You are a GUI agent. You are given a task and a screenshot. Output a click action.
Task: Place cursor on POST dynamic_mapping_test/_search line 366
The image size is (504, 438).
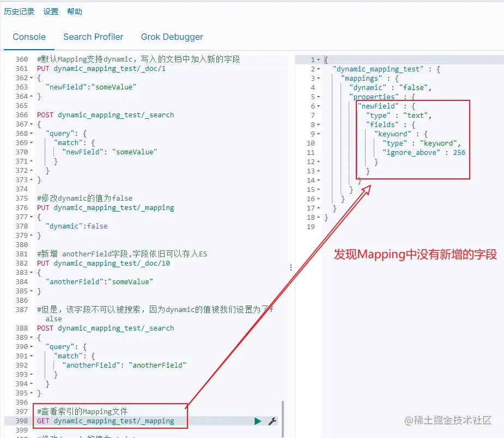pos(105,115)
